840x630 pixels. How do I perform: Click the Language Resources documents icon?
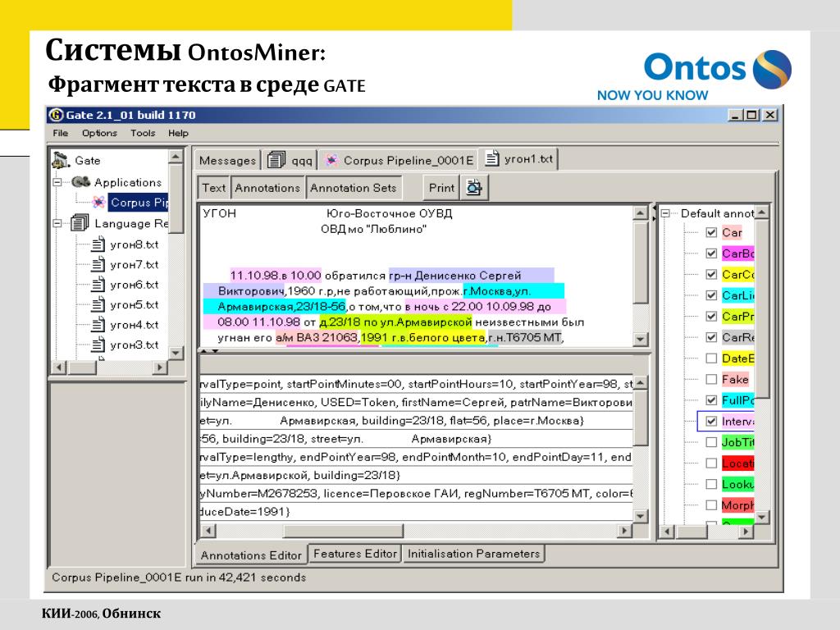point(80,223)
